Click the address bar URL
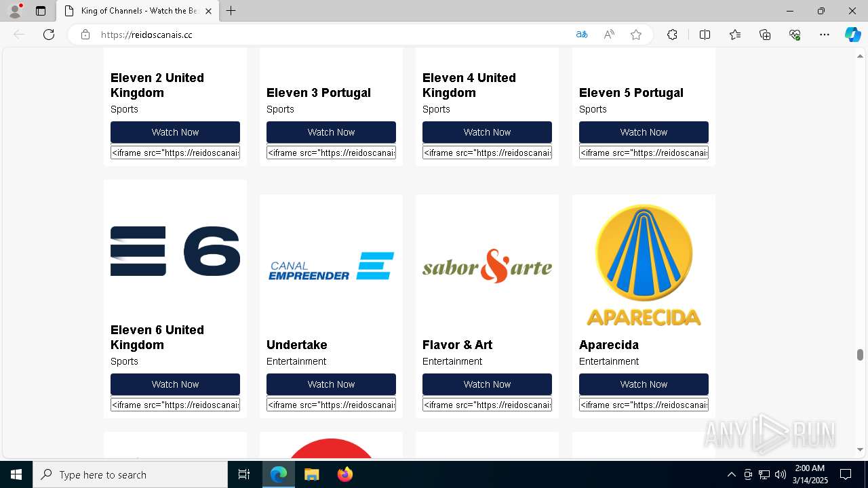 (x=146, y=35)
